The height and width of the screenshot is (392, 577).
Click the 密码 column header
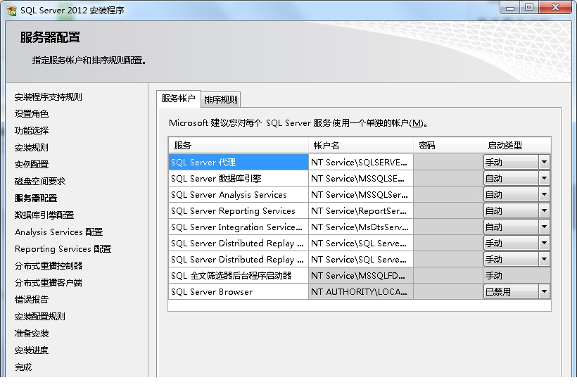pos(448,146)
